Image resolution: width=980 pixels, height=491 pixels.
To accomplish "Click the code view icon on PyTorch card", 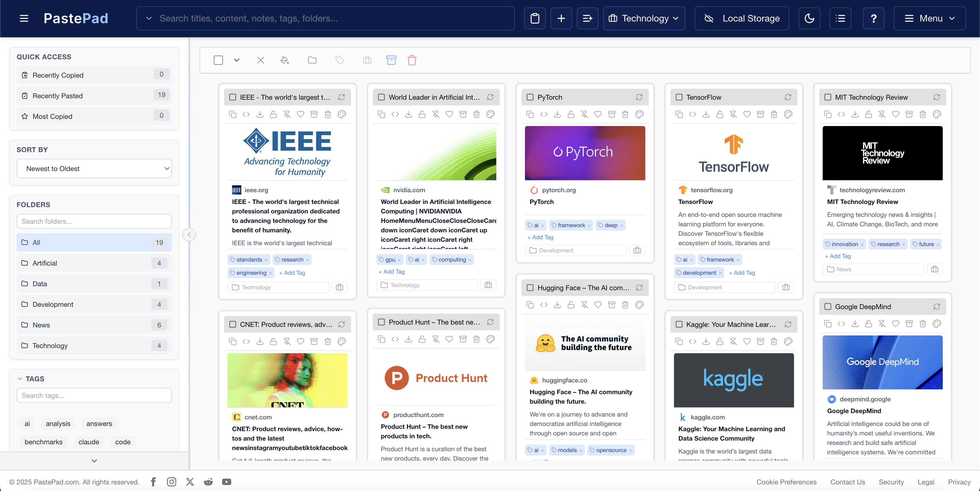I will click(544, 114).
